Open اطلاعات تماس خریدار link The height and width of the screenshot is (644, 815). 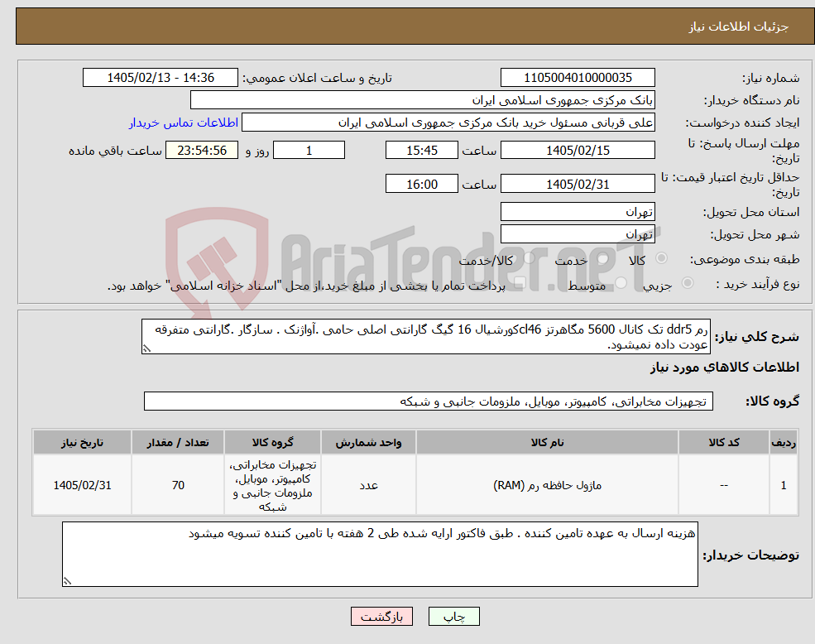[x=184, y=123]
